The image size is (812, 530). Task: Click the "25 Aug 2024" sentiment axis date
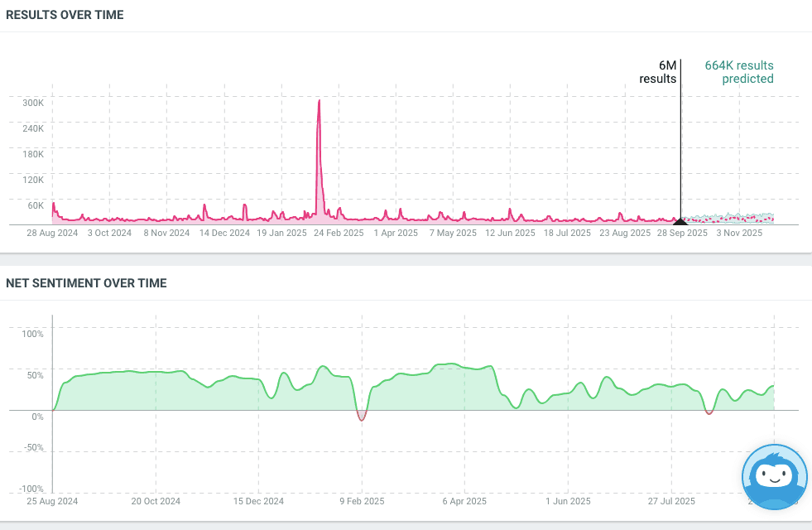[52, 502]
